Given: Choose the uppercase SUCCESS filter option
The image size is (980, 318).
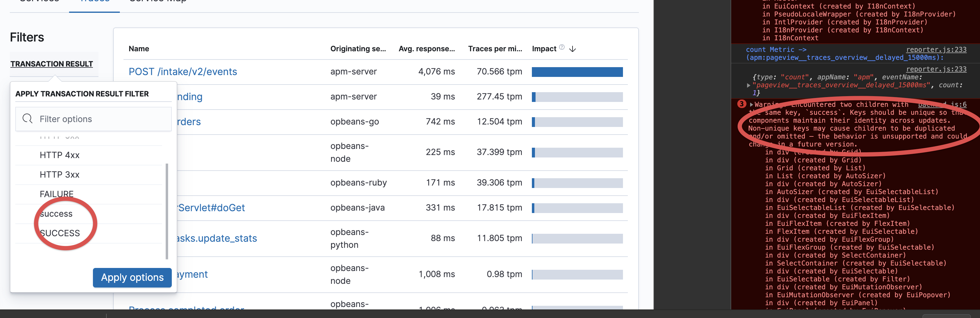Looking at the screenshot, I should point(59,233).
